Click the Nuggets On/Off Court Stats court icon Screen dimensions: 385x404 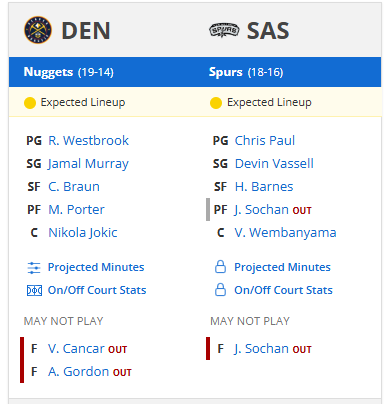pyautogui.click(x=34, y=291)
